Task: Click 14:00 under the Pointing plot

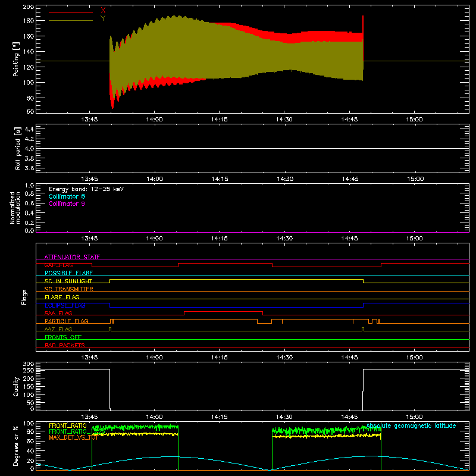Action: pos(154,120)
